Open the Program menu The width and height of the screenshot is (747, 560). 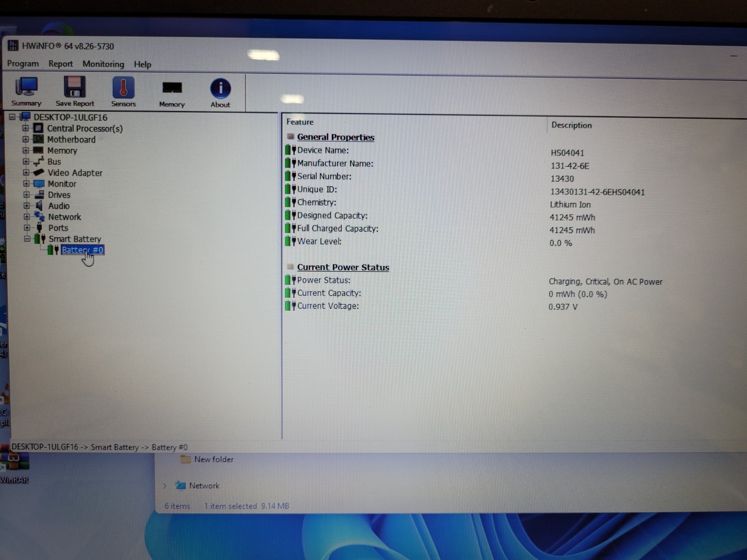(23, 63)
